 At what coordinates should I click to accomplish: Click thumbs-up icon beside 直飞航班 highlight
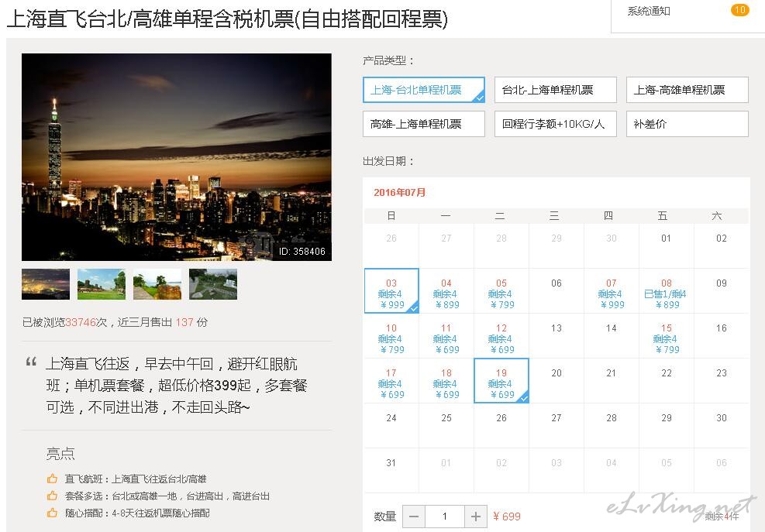pyautogui.click(x=52, y=479)
